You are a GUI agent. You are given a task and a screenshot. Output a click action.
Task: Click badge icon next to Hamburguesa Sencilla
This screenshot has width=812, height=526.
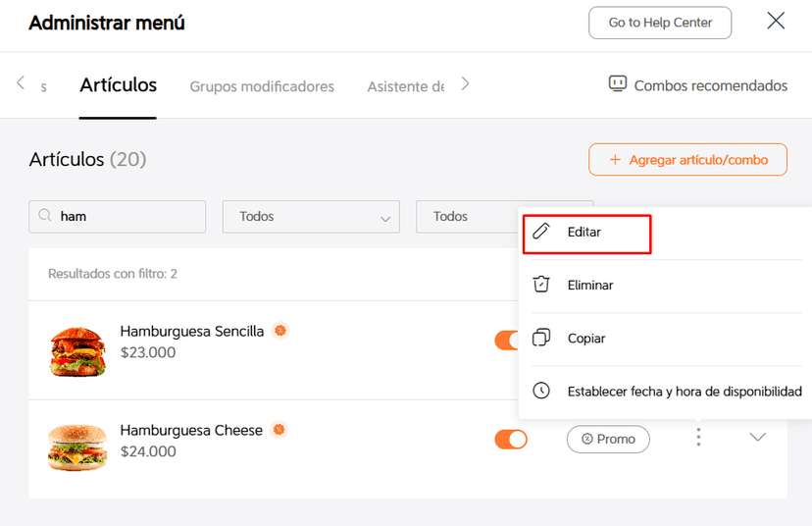click(x=280, y=331)
